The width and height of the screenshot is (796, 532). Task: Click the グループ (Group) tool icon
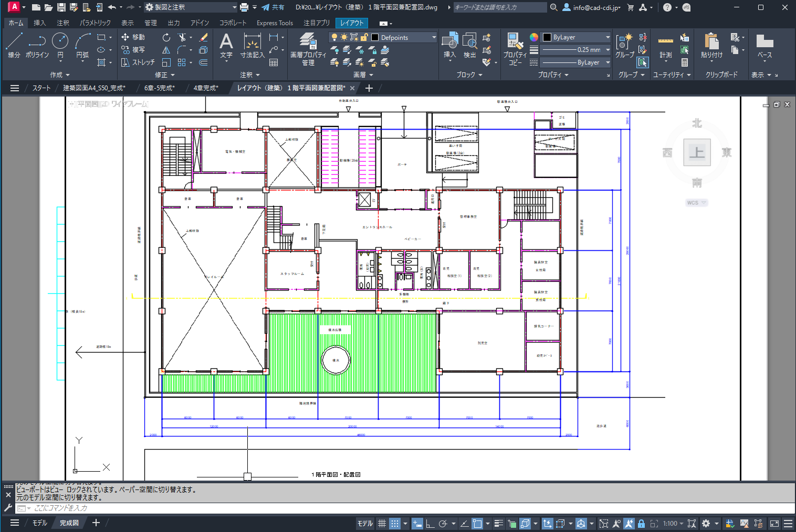624,44
